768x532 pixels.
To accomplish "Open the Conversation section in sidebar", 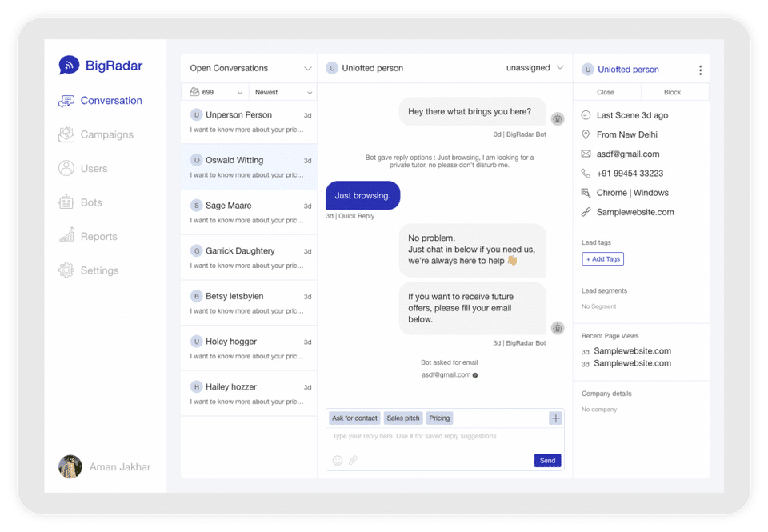I will click(x=101, y=101).
